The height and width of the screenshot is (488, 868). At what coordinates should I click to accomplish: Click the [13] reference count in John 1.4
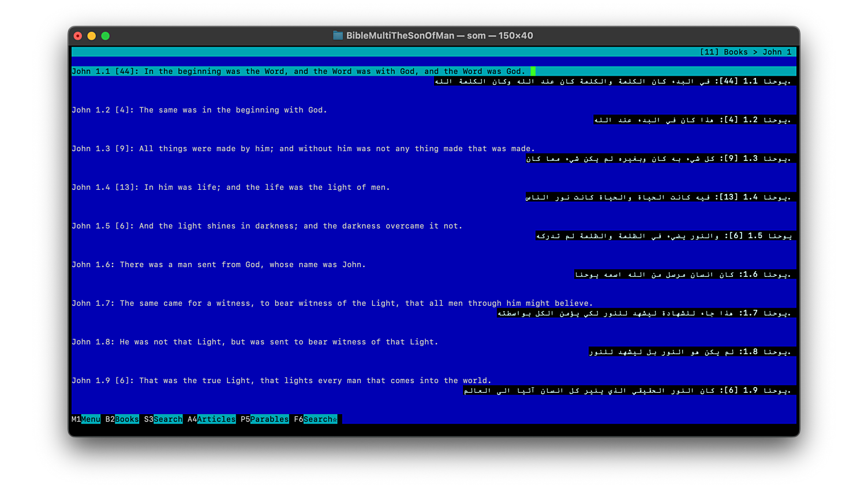125,187
